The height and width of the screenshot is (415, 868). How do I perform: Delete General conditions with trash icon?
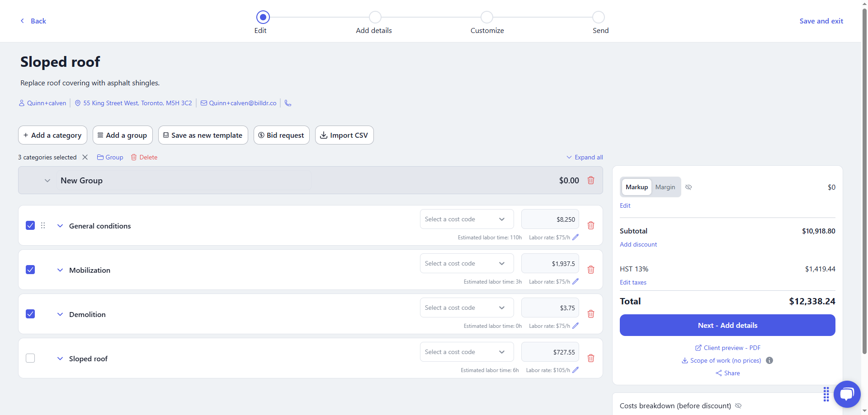tap(591, 225)
